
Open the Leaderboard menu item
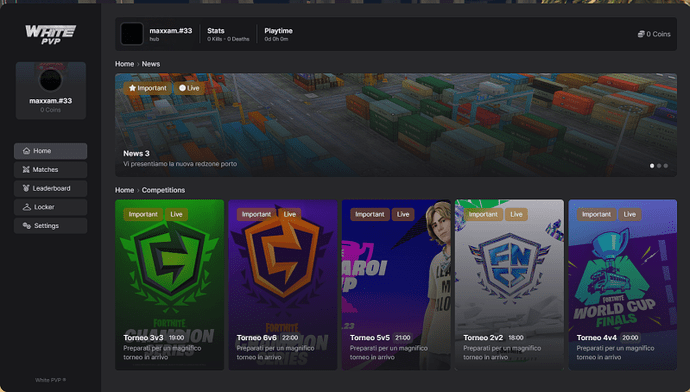click(x=51, y=188)
